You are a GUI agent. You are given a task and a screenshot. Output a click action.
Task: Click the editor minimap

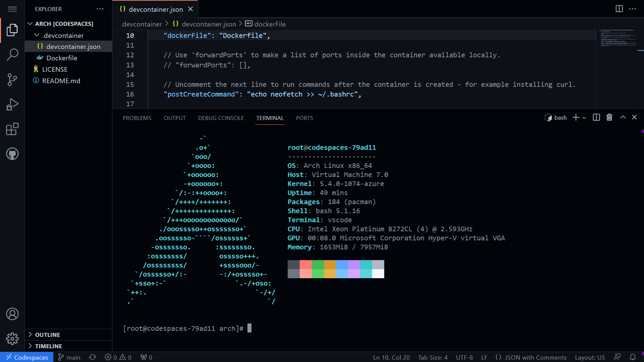[617, 38]
